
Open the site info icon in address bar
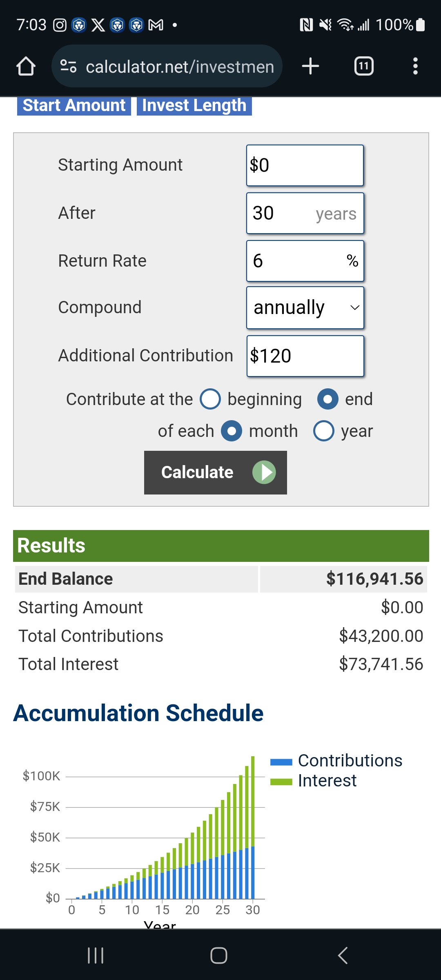pyautogui.click(x=68, y=66)
